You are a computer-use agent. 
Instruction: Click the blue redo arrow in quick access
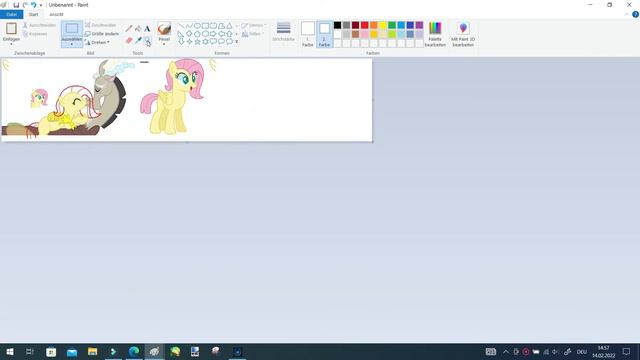33,5
